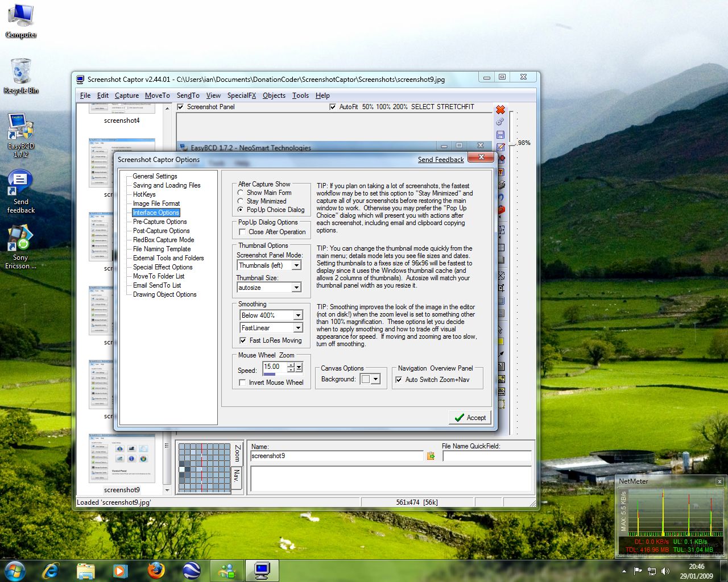Expand the Thumbnail Size autosize dropdown

coord(296,288)
